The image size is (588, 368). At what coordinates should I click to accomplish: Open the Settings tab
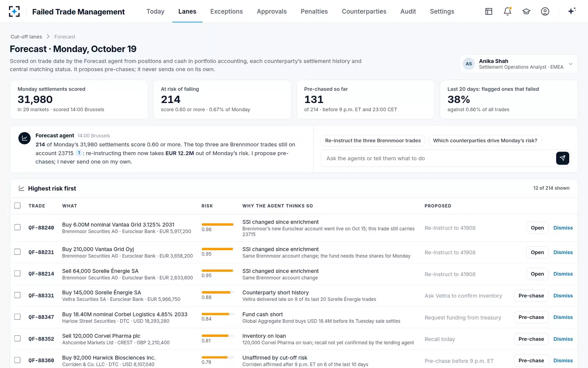coord(442,11)
